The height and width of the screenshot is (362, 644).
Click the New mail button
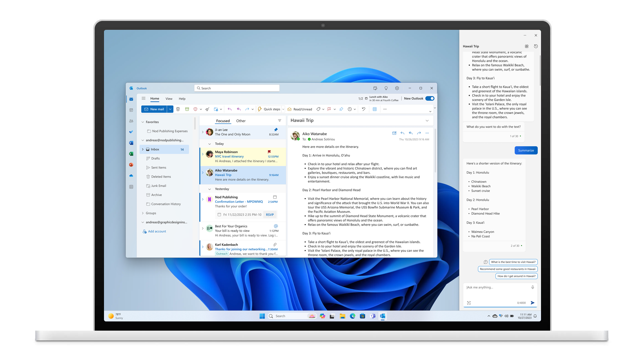tap(154, 109)
